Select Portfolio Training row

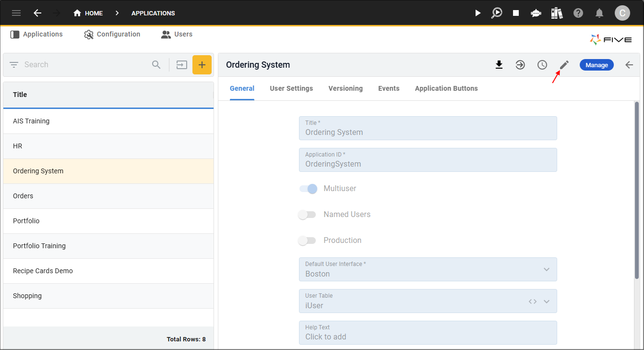pos(108,246)
